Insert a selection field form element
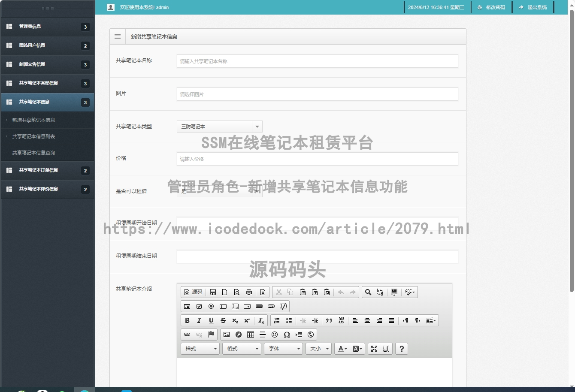575x392 pixels. point(247,306)
